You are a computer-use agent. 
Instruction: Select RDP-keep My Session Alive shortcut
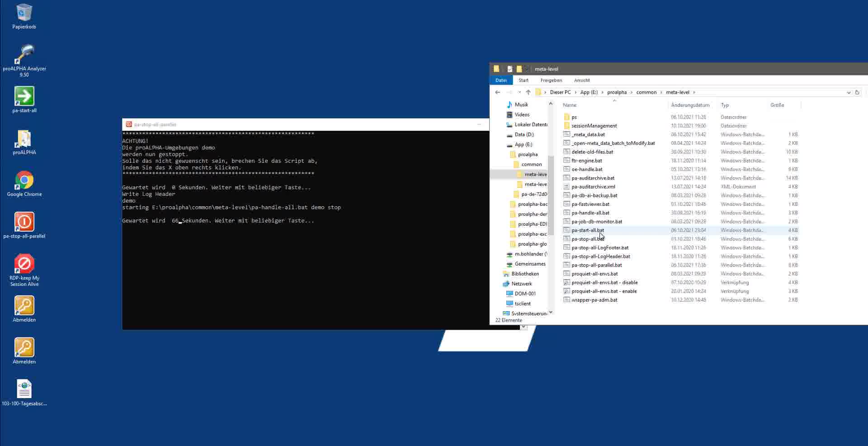pos(24,270)
